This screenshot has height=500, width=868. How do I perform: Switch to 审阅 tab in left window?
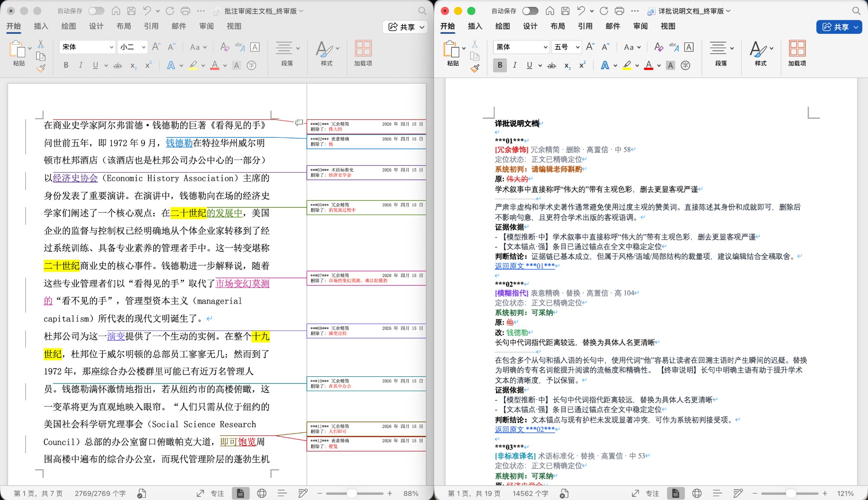206,26
